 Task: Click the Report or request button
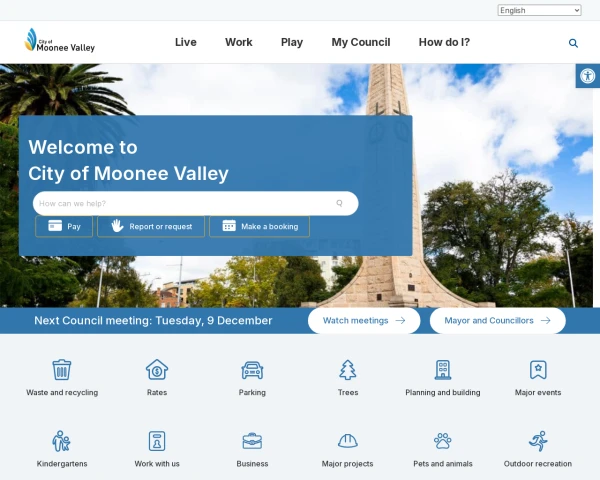tap(151, 226)
